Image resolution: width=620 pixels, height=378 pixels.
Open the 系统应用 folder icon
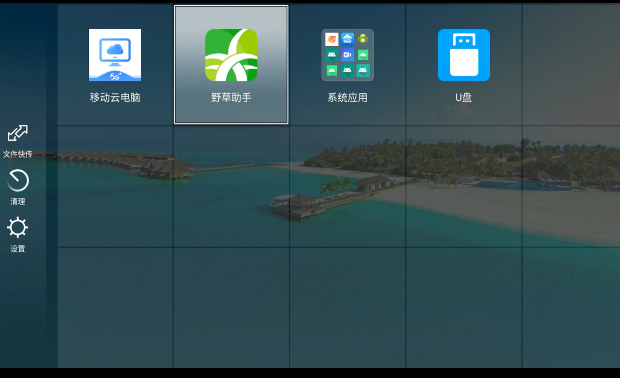[348, 55]
